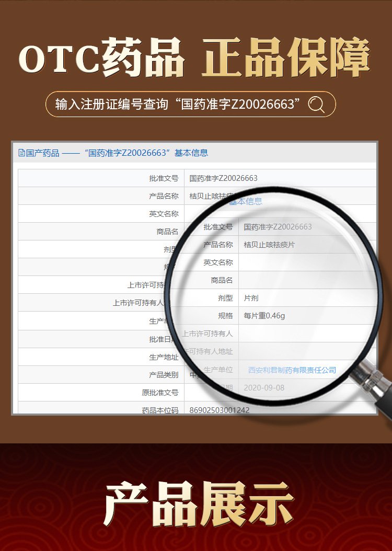Click the 产品展示 section title
Viewport: 392px width, 551px height.
pyautogui.click(x=199, y=504)
